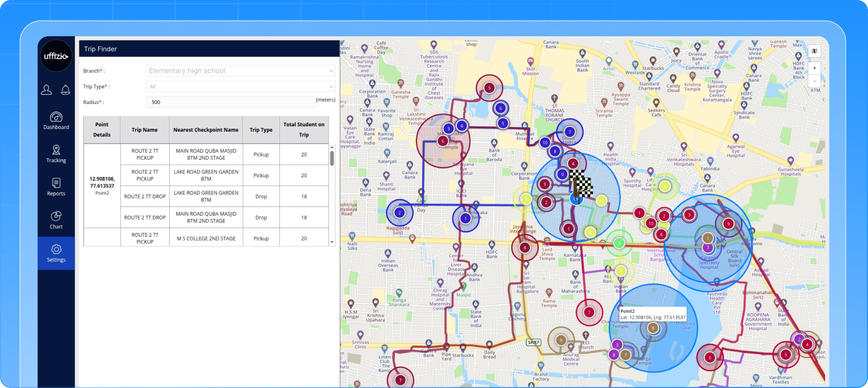Open the Chart section
The height and width of the screenshot is (388, 868).
pos(56,220)
